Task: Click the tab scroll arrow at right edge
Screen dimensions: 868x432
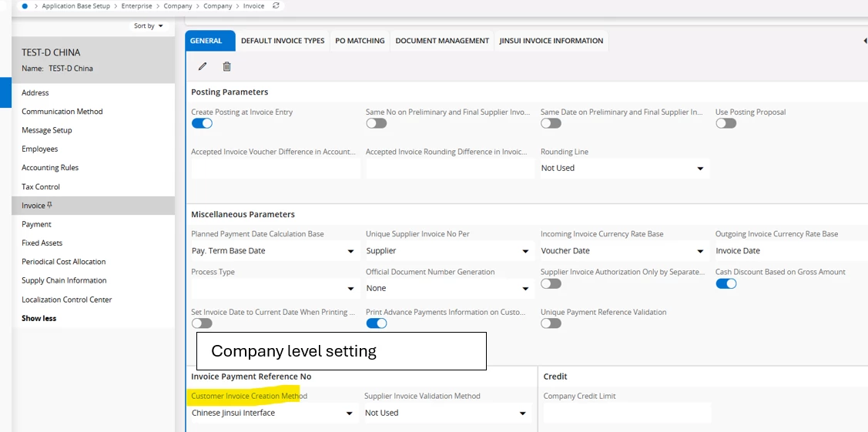Action: (x=864, y=41)
